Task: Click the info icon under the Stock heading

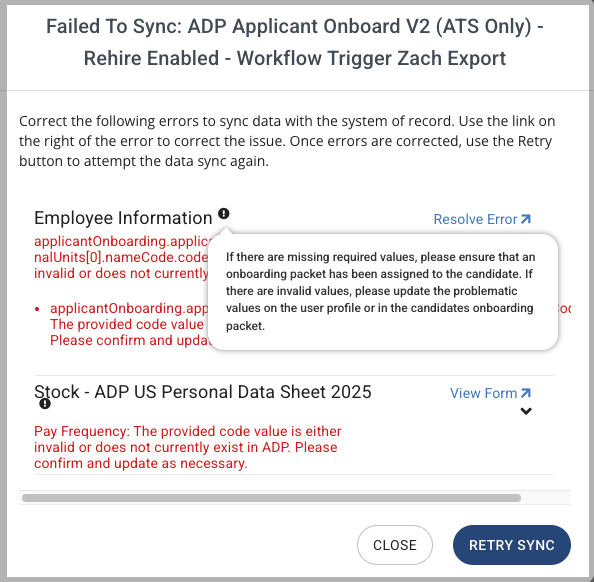Action: (45, 404)
